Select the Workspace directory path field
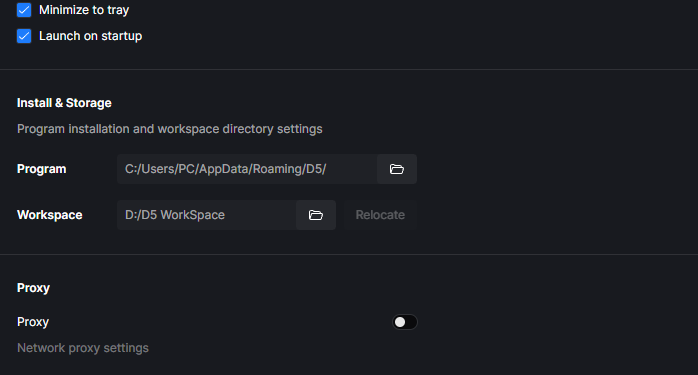 tap(207, 215)
